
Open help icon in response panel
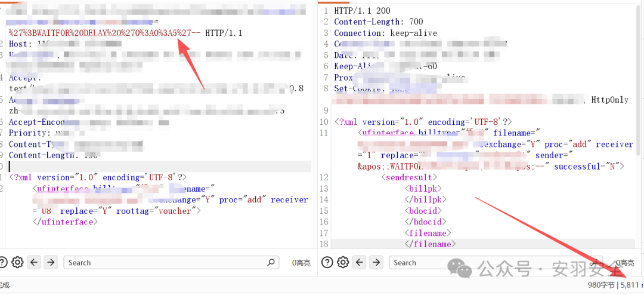tap(327, 262)
